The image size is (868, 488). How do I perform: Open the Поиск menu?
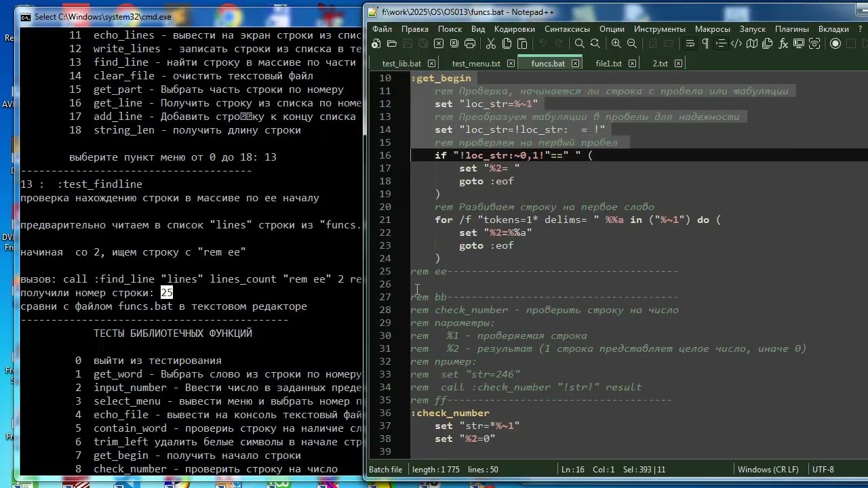[450, 29]
